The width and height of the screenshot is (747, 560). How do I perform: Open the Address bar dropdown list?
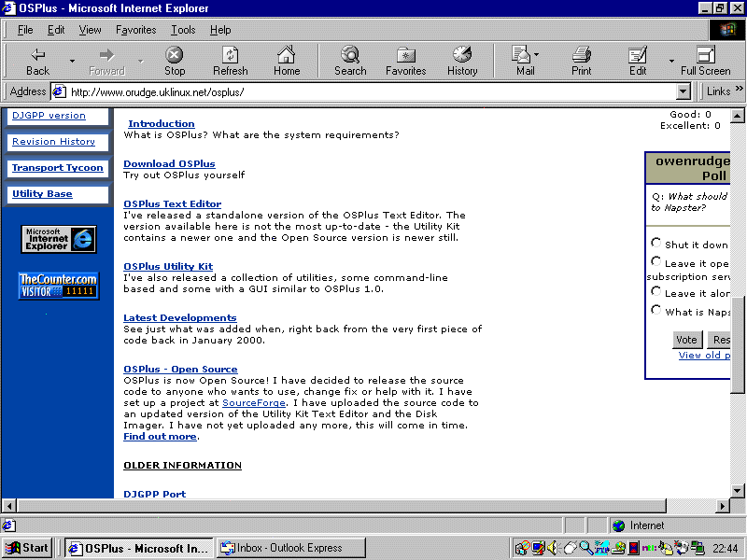[x=684, y=91]
